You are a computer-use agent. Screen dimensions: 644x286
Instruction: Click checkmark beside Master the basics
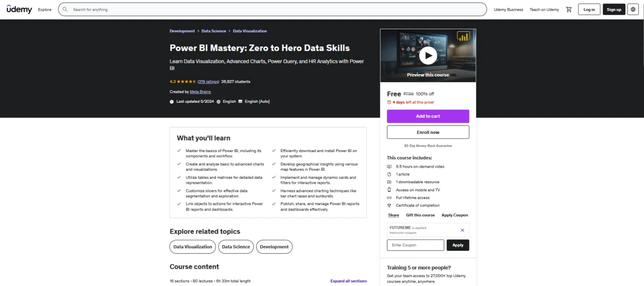(179, 151)
